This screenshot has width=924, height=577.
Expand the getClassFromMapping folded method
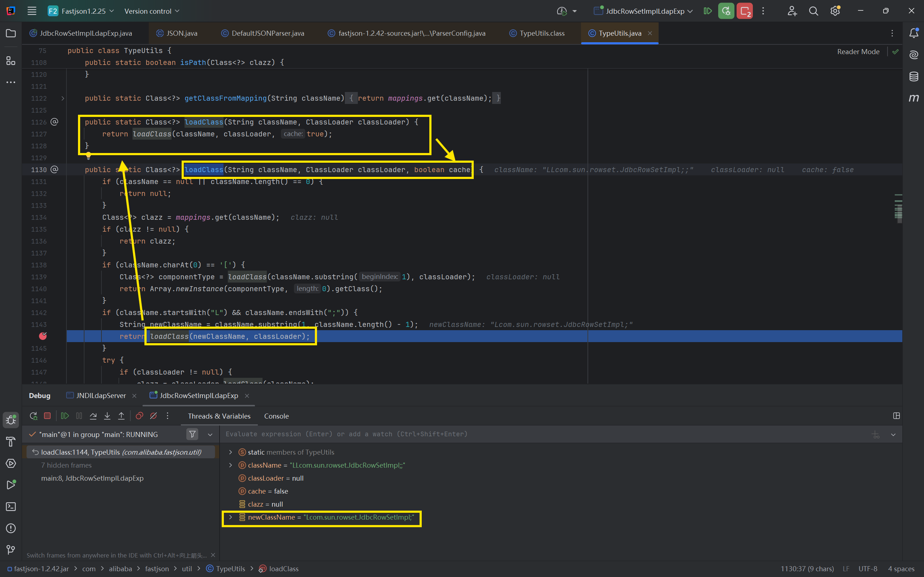coord(62,99)
